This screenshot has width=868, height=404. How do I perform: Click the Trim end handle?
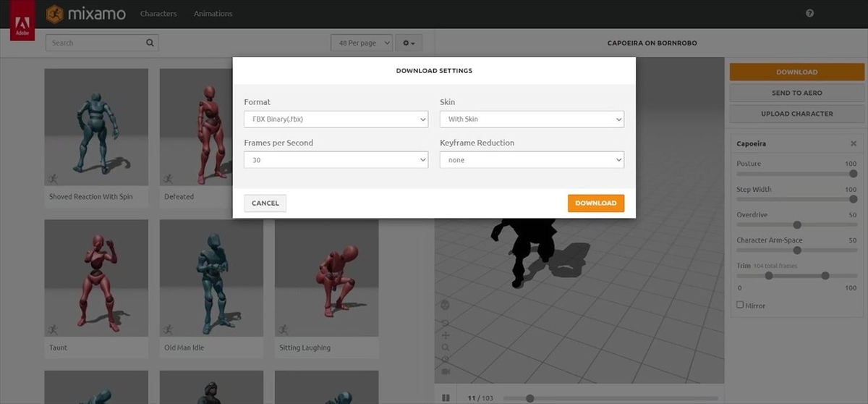click(825, 276)
